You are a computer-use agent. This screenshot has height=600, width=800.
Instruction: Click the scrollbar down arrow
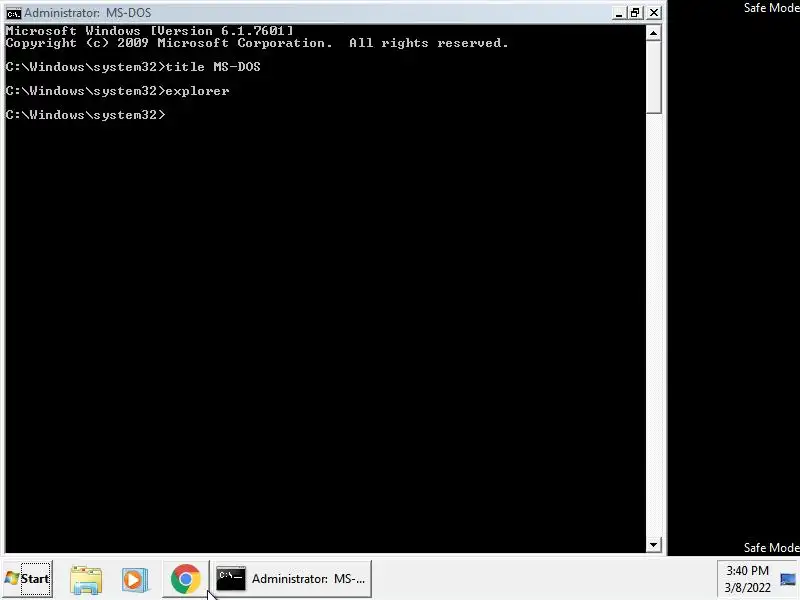(x=654, y=544)
